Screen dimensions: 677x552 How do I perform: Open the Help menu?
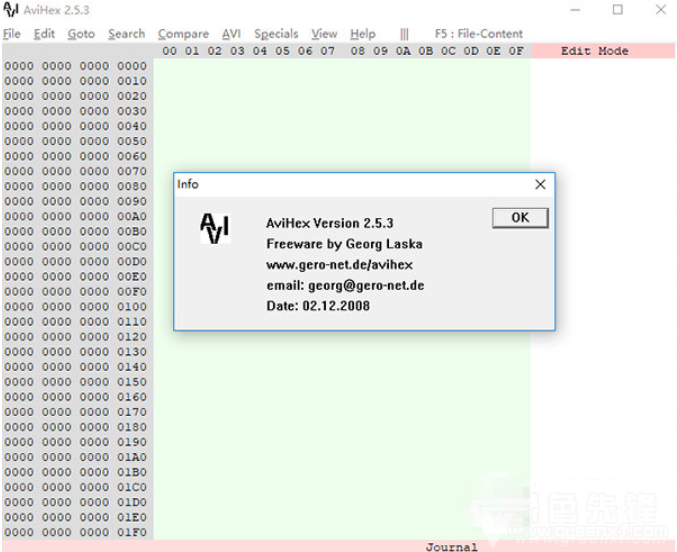pos(363,34)
